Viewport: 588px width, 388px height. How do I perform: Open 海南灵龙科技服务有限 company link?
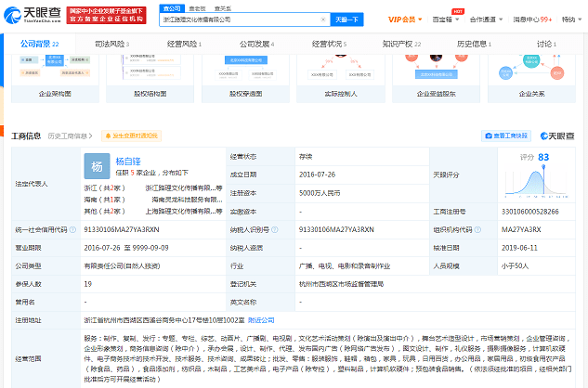[x=187, y=200]
